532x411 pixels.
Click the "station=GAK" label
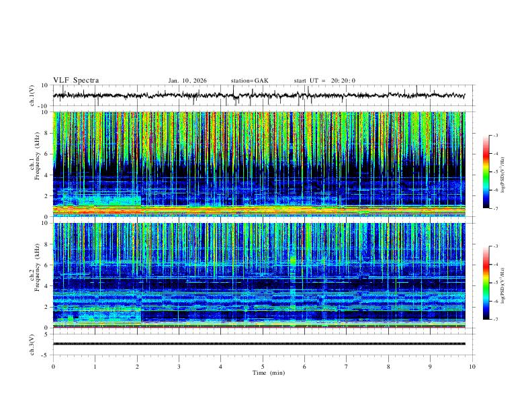(249, 81)
